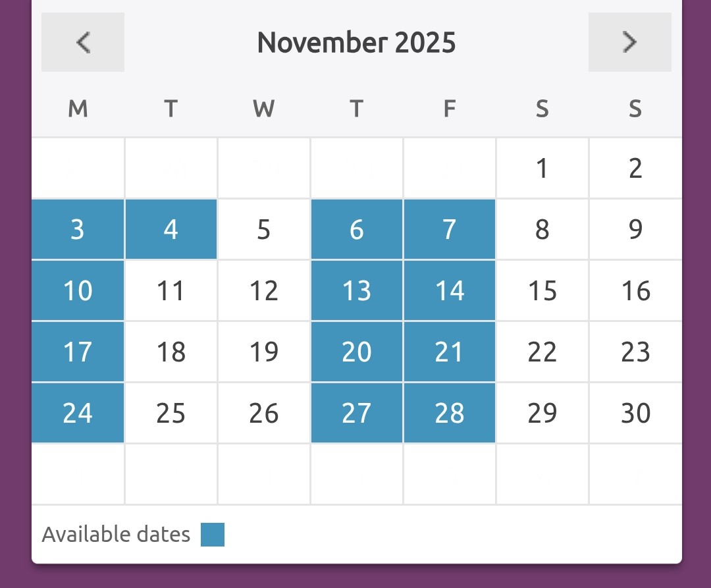Advance to next month with right arrow
This screenshot has height=588, width=711.
pos(629,42)
